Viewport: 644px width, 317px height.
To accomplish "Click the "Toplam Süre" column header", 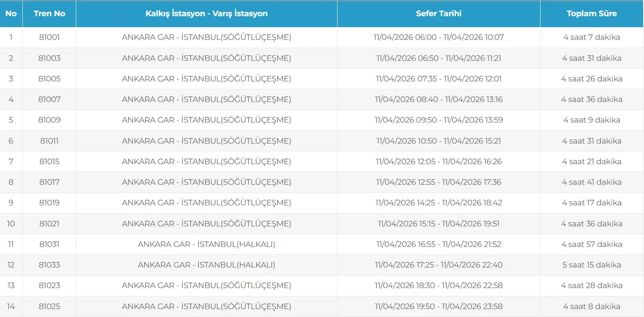I will tap(591, 14).
